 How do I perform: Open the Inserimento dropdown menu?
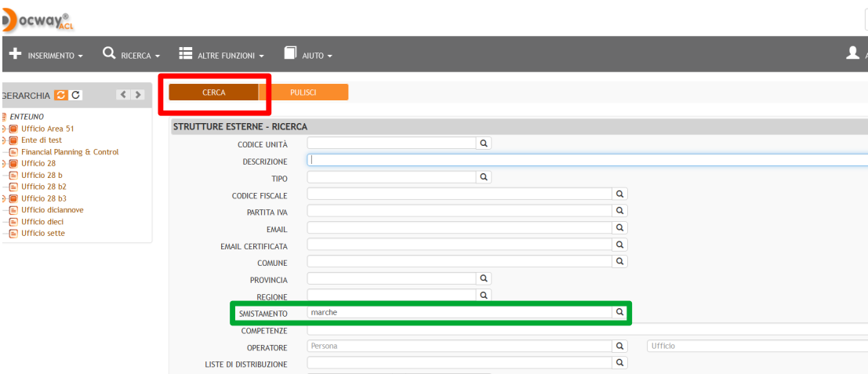point(48,56)
